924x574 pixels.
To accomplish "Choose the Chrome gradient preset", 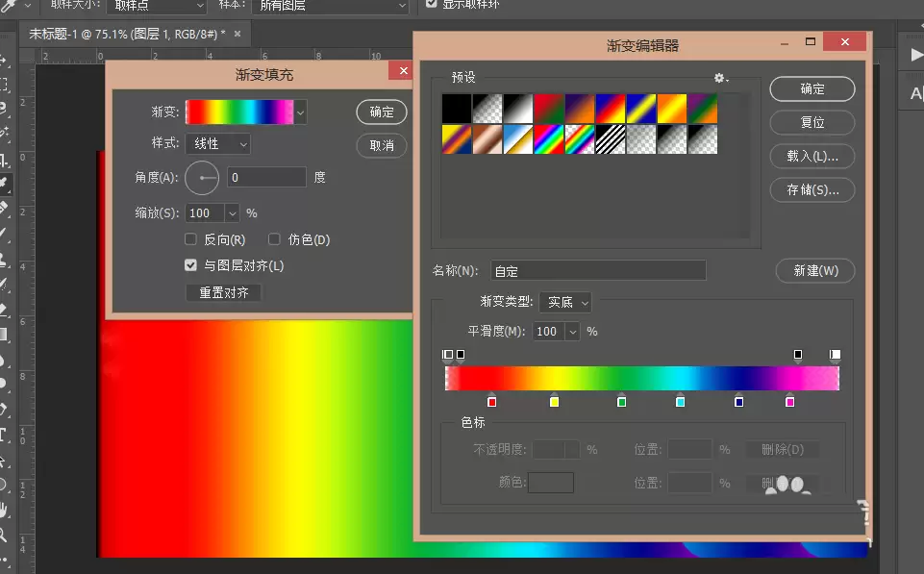I will (518, 139).
